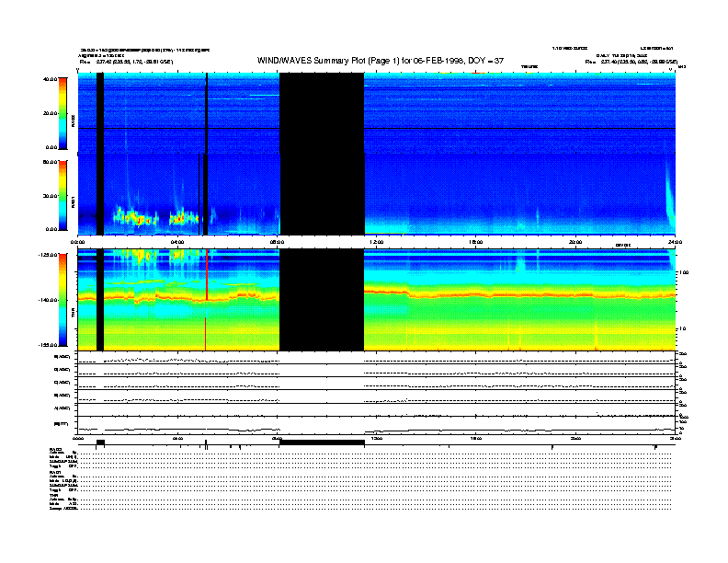
Task: Click the 40.00 label on RAD2 color scale
Action: [x=50, y=79]
